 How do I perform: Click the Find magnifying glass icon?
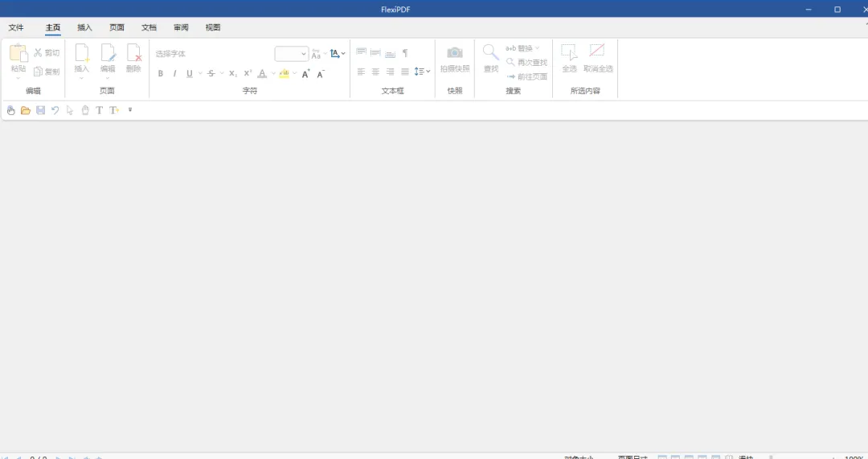[x=491, y=52]
